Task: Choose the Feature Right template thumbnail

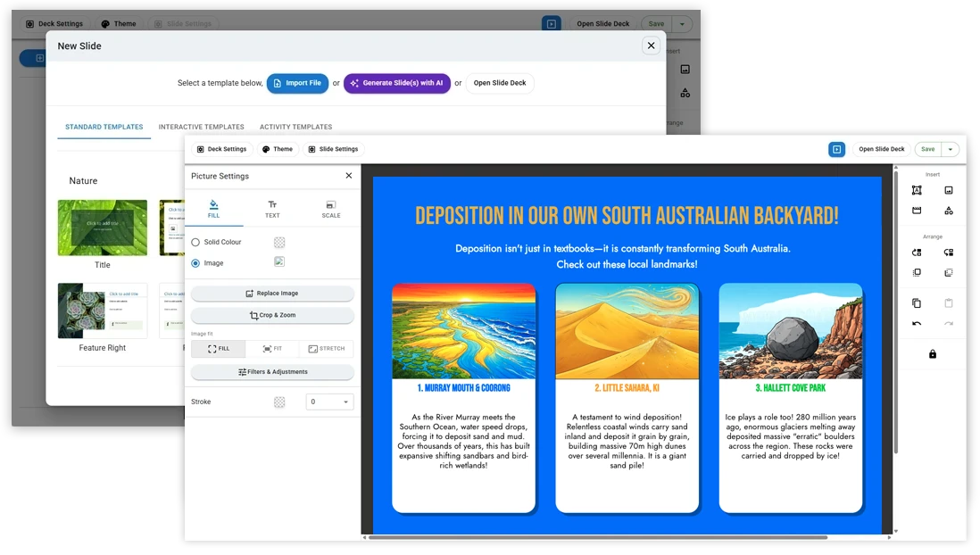Action: (x=103, y=311)
